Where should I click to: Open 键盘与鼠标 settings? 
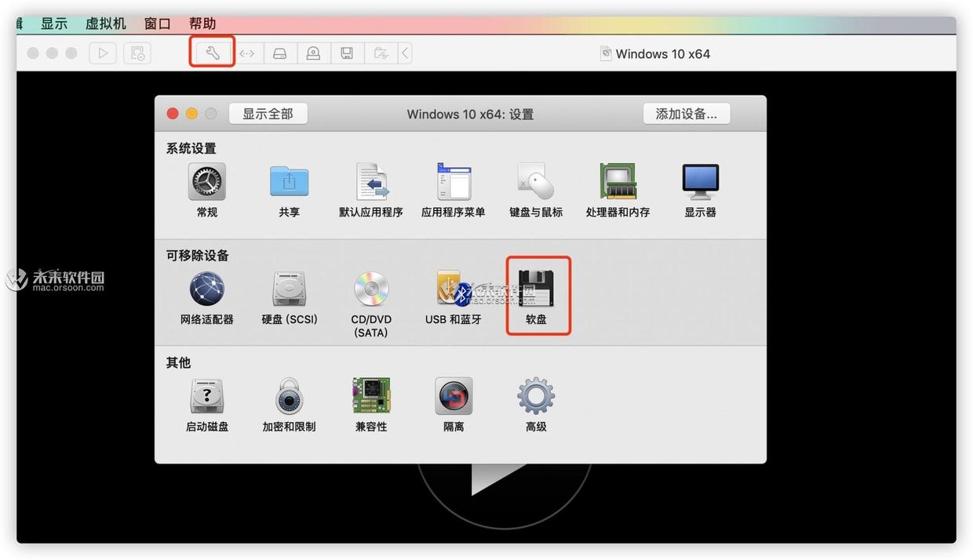click(x=536, y=183)
